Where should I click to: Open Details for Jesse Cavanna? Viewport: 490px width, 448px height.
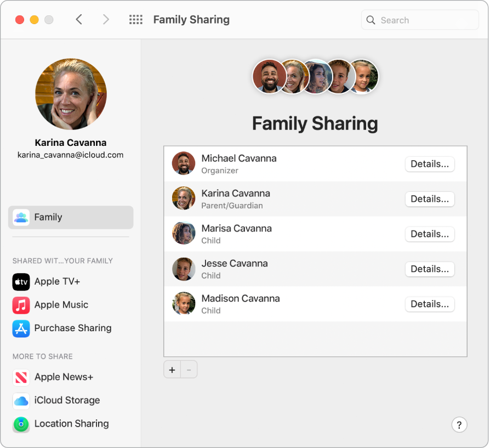pos(430,269)
